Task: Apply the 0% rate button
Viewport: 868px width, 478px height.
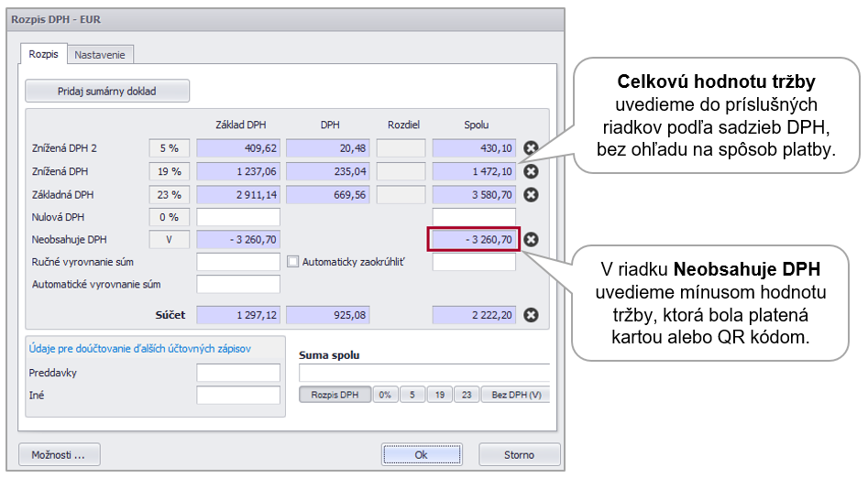Action: click(385, 395)
